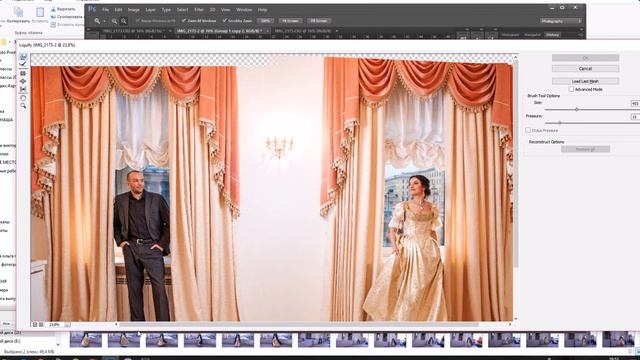Open the 3D menu

pyautogui.click(x=213, y=9)
